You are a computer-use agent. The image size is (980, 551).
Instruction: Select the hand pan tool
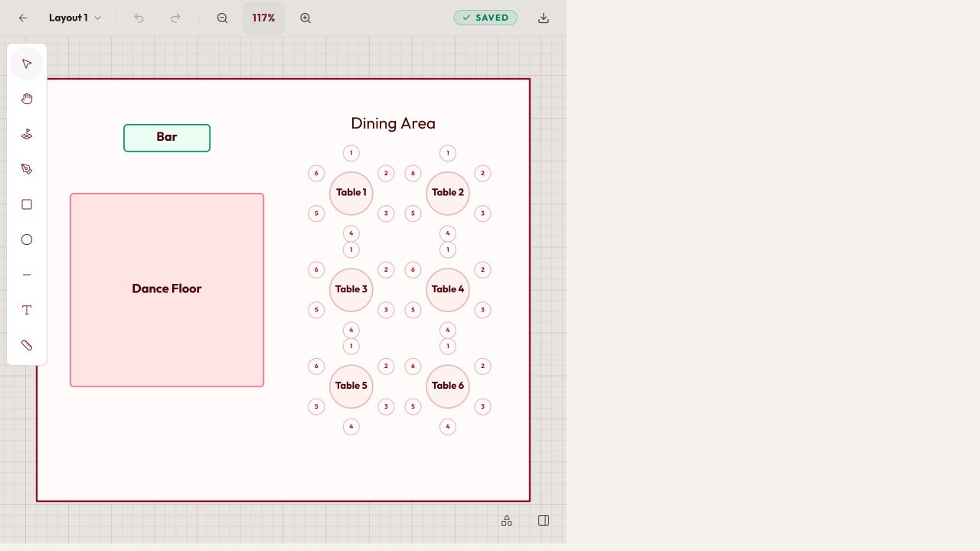tap(27, 99)
